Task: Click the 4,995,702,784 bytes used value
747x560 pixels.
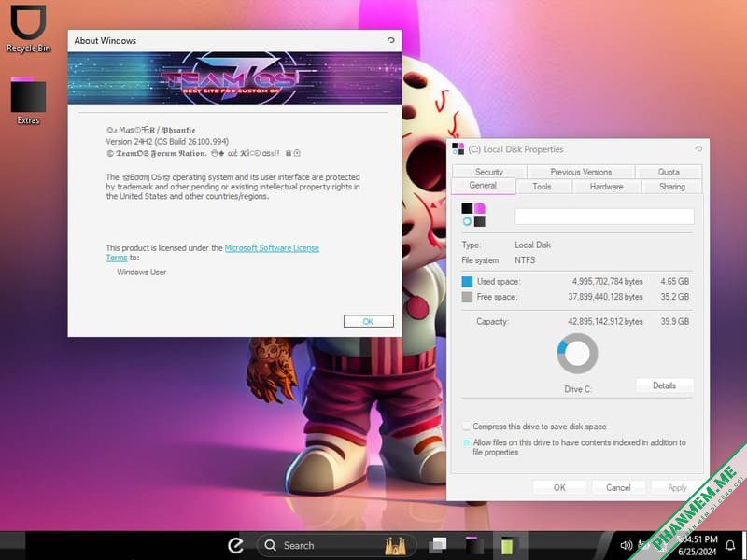Action: pos(608,282)
